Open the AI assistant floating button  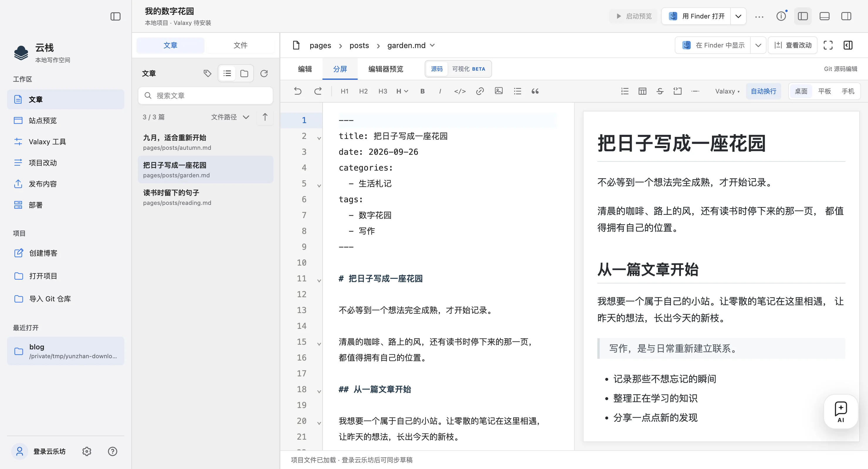(841, 411)
